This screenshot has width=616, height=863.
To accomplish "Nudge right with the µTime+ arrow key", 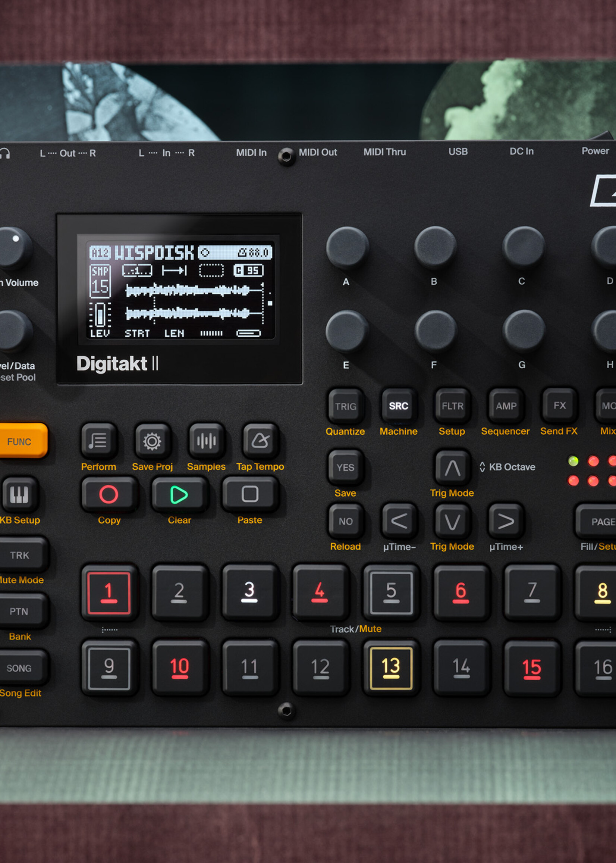I will pos(506,521).
